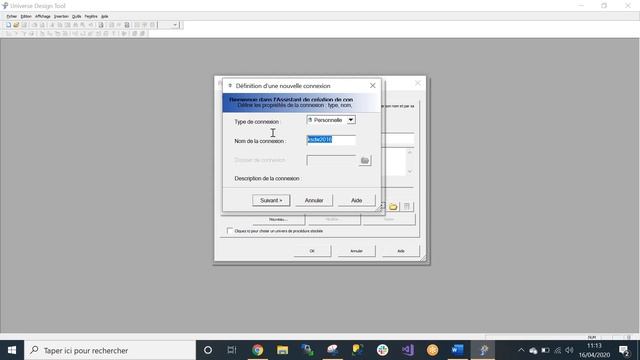Image resolution: width=640 pixels, height=360 pixels.
Task: Open the Python icon on the taskbar
Action: click(358, 350)
